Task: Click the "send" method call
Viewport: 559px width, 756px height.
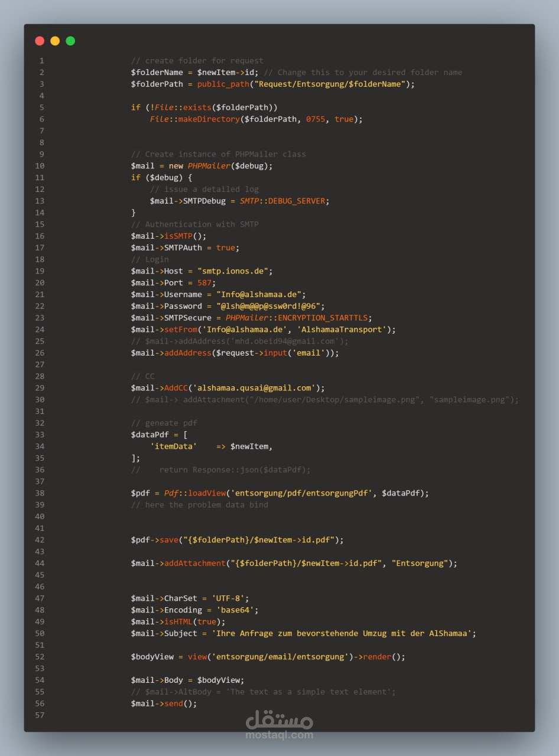Action: pos(174,703)
